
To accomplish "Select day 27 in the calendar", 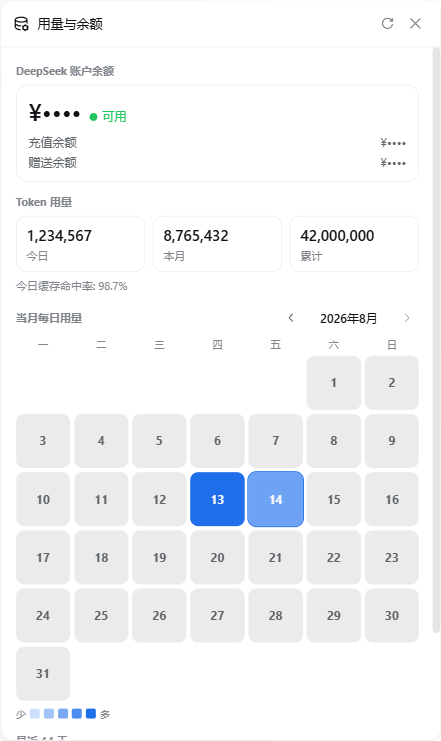I will [x=217, y=615].
